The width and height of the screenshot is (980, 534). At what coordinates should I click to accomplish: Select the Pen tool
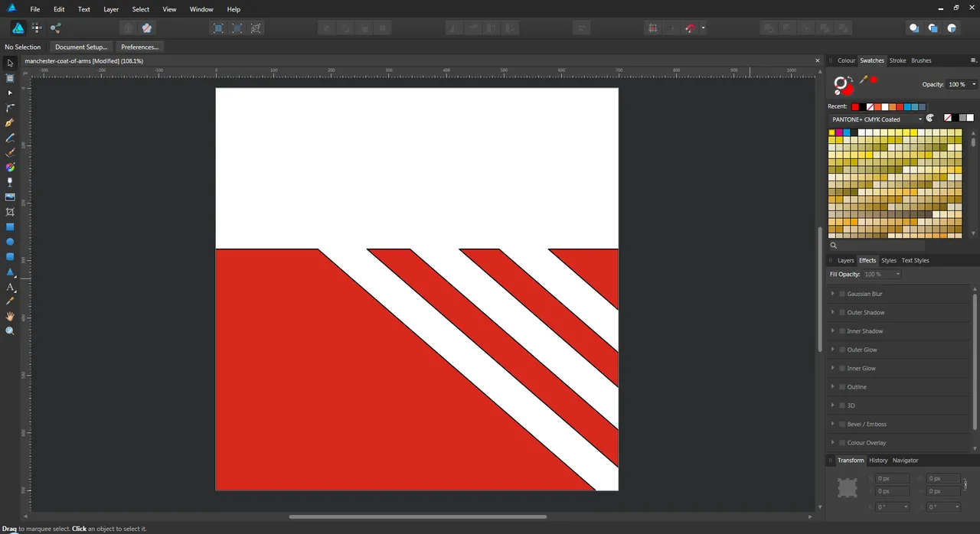[10, 122]
